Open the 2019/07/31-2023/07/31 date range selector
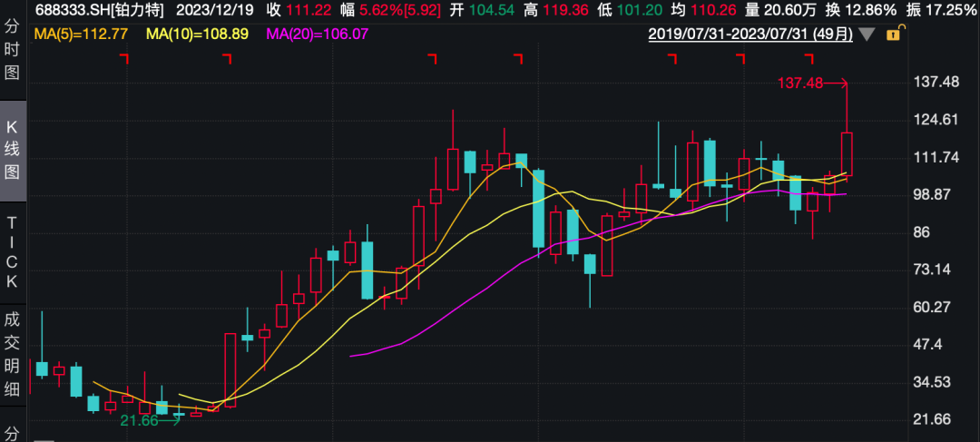 point(750,34)
